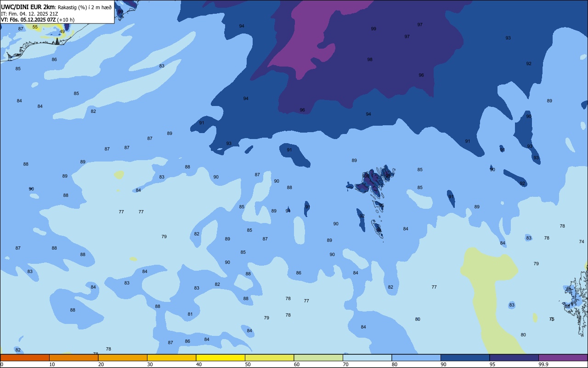Click the legend tick label '30'

[150, 364]
